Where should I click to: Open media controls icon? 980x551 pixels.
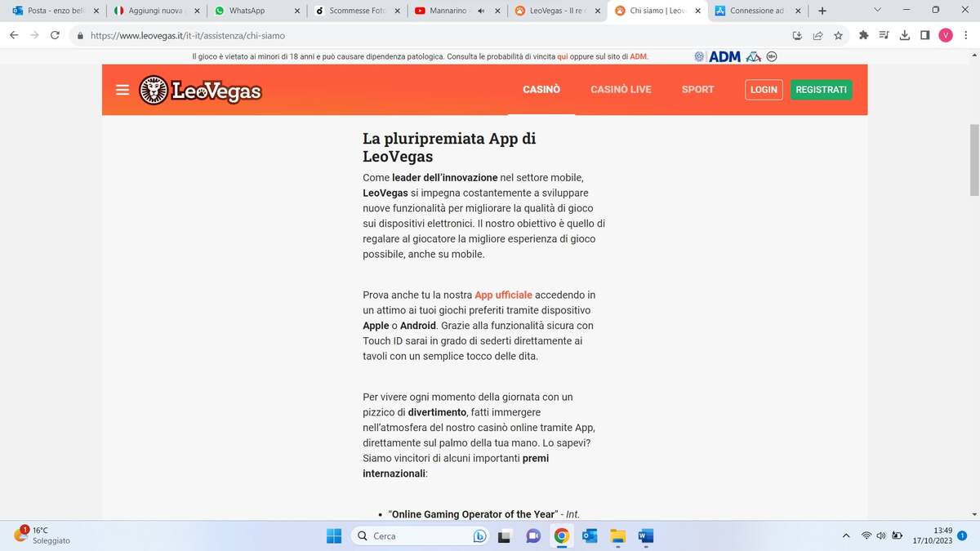click(x=884, y=35)
